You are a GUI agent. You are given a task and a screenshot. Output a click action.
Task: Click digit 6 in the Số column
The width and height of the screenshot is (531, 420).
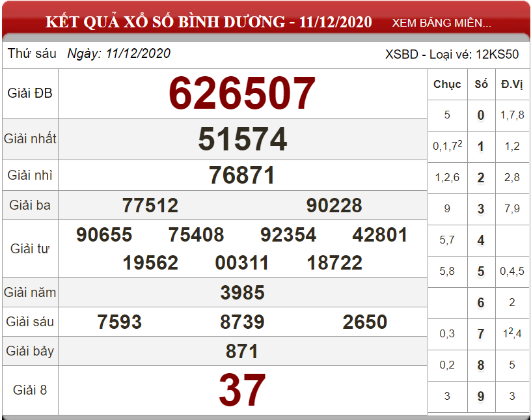pyautogui.click(x=481, y=302)
